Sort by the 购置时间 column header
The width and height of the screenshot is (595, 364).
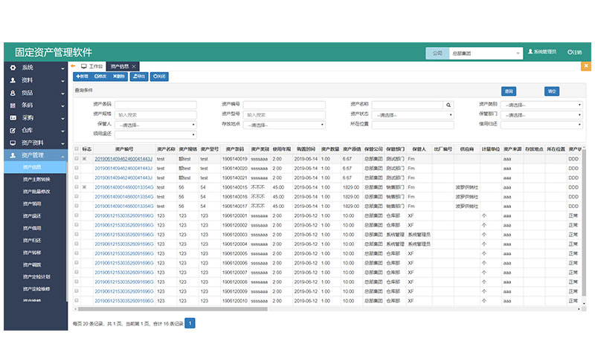point(306,149)
